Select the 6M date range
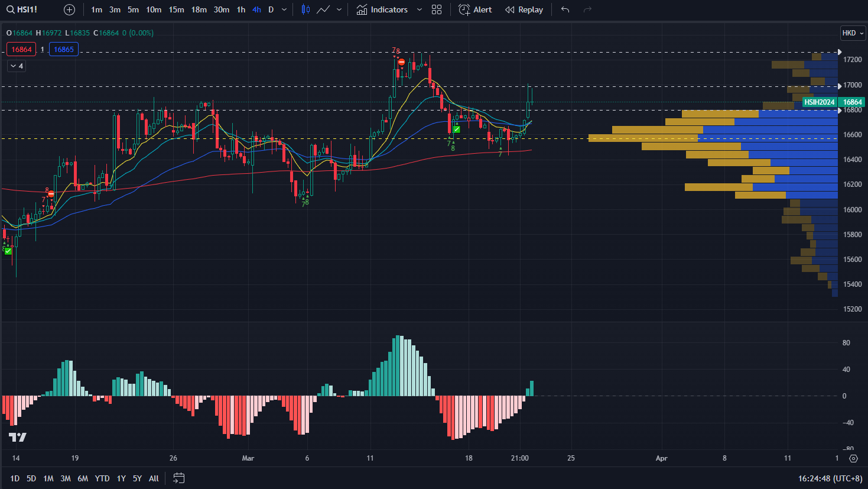Image resolution: width=868 pixels, height=489 pixels. pyautogui.click(x=83, y=478)
